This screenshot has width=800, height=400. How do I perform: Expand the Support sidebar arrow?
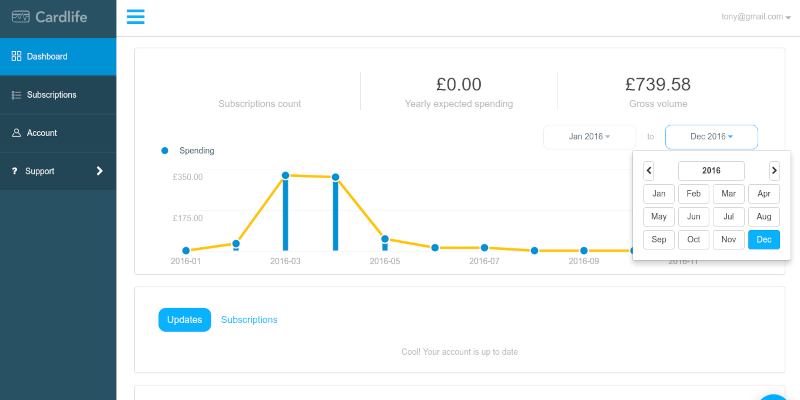99,171
